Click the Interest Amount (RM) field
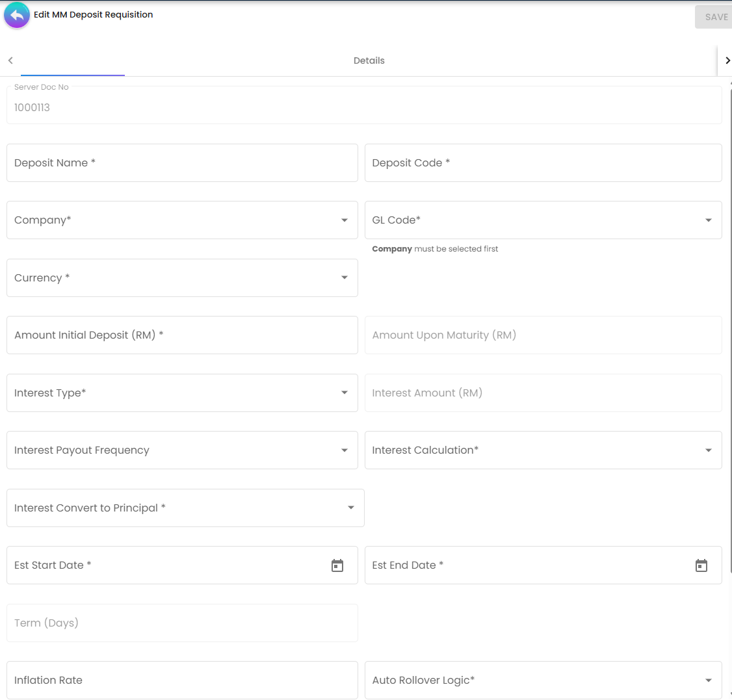Screen dimensions: 732x700 coord(543,393)
